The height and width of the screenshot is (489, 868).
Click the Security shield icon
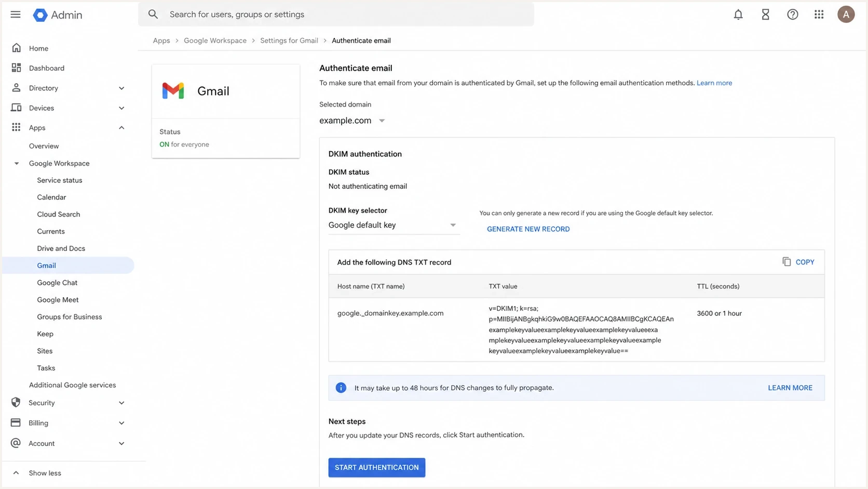(x=16, y=403)
